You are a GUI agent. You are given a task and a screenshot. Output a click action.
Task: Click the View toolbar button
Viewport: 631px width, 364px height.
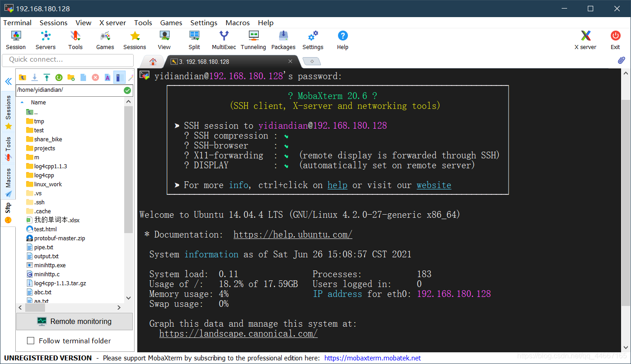pos(164,40)
